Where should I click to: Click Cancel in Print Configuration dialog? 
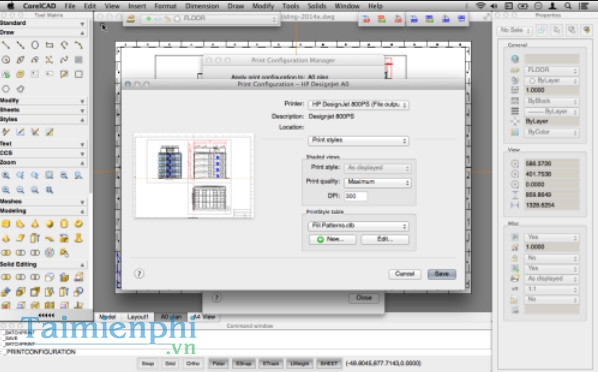click(x=405, y=274)
